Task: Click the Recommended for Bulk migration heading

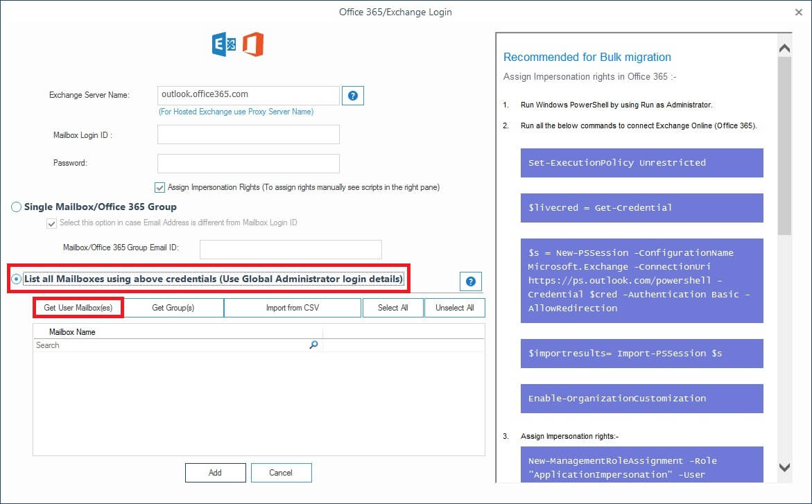Action: [587, 57]
